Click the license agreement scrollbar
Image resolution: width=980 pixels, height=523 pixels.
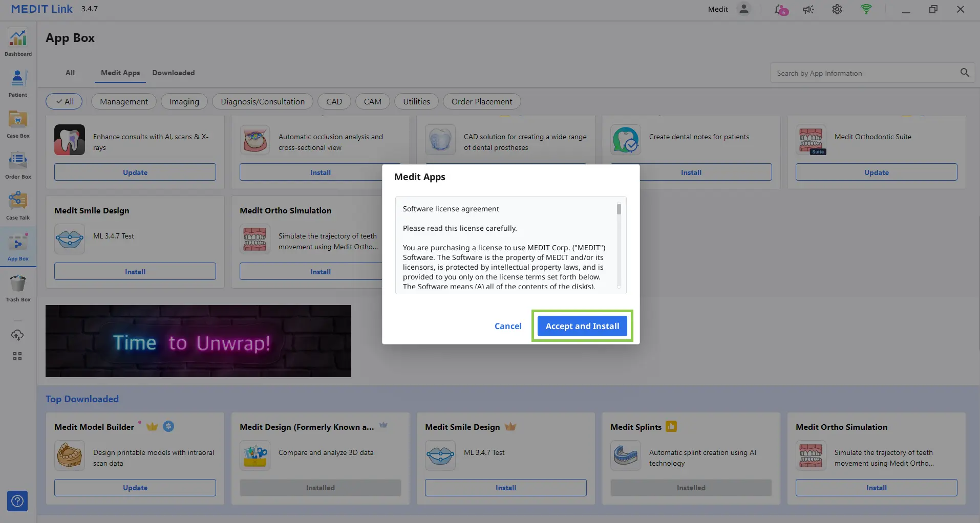pos(619,246)
